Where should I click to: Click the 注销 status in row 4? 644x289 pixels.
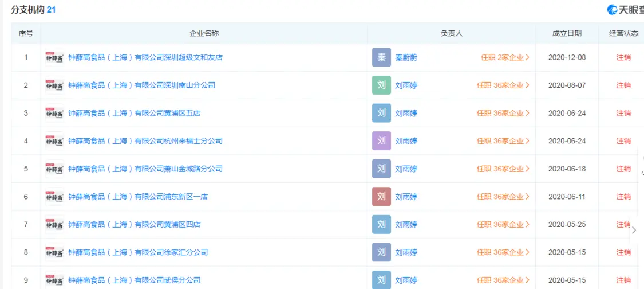click(623, 141)
